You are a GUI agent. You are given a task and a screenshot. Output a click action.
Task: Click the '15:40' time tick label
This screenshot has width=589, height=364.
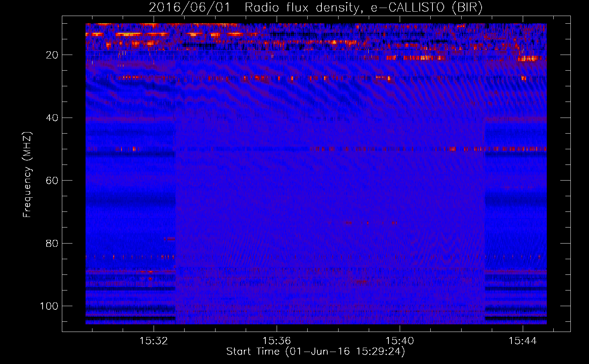point(400,341)
